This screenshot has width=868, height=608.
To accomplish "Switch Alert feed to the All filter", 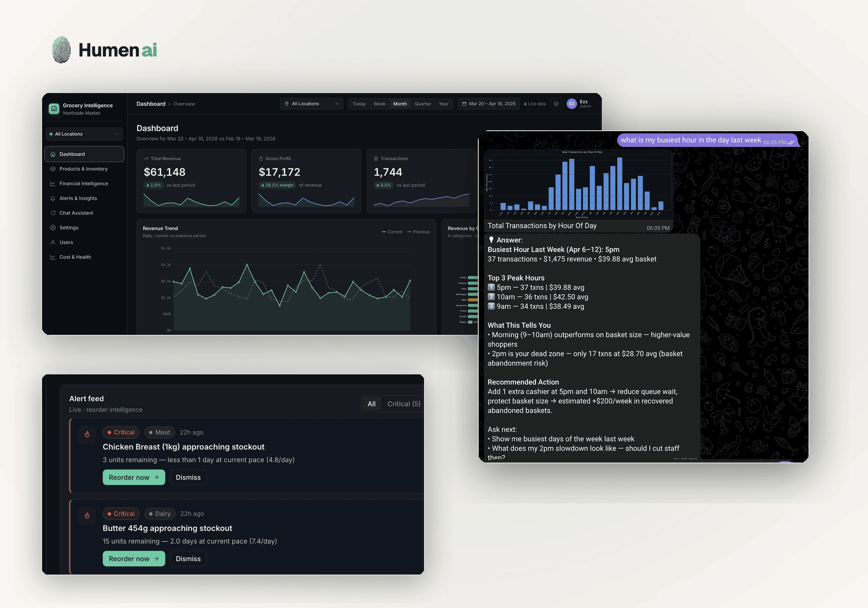I will 372,404.
